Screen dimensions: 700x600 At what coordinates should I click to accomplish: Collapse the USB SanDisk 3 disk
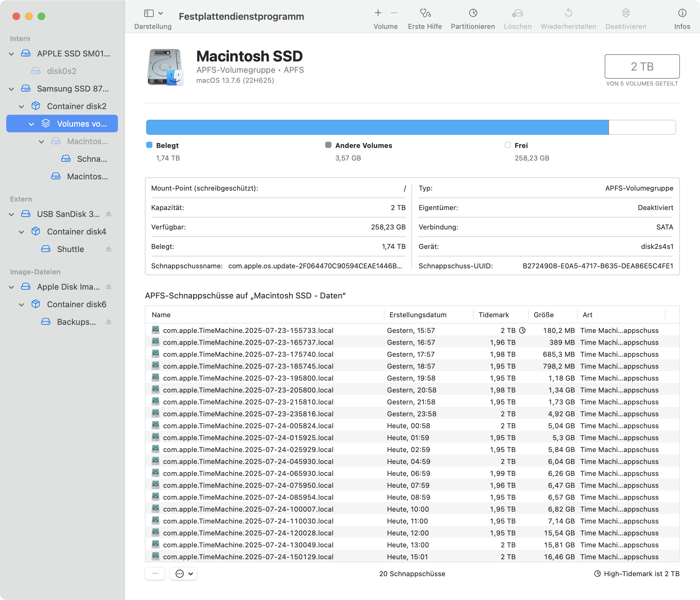[12, 214]
